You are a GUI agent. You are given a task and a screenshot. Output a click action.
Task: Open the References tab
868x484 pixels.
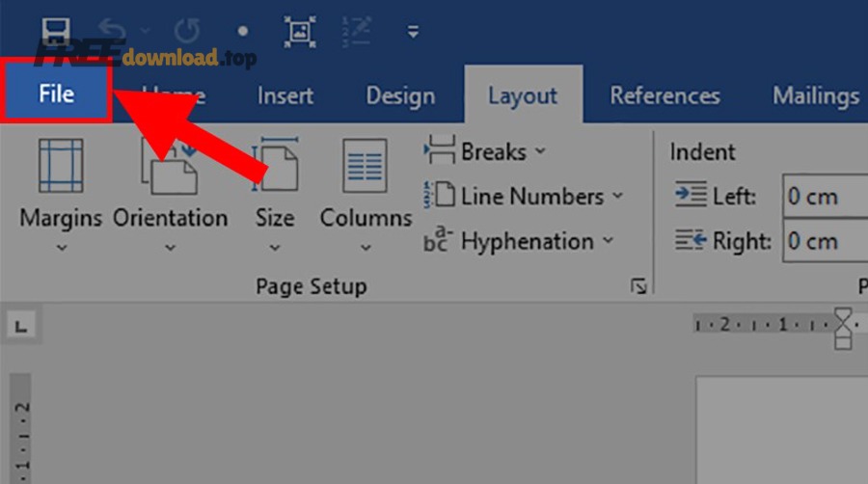(665, 95)
